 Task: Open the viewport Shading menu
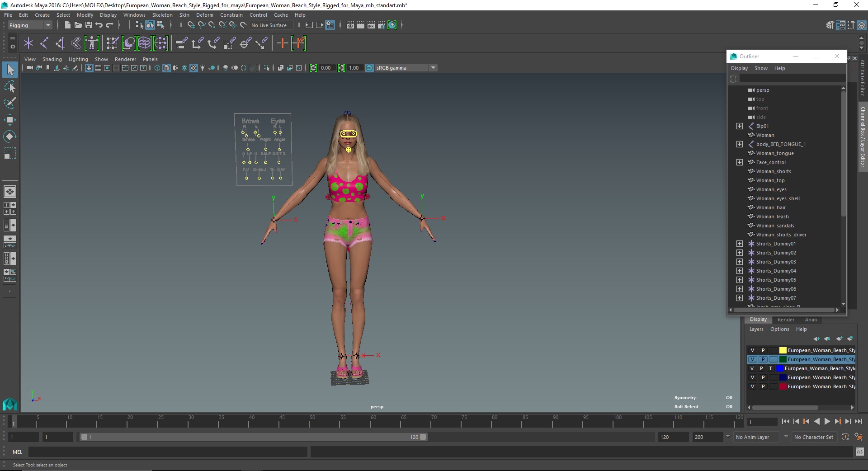tap(52, 59)
